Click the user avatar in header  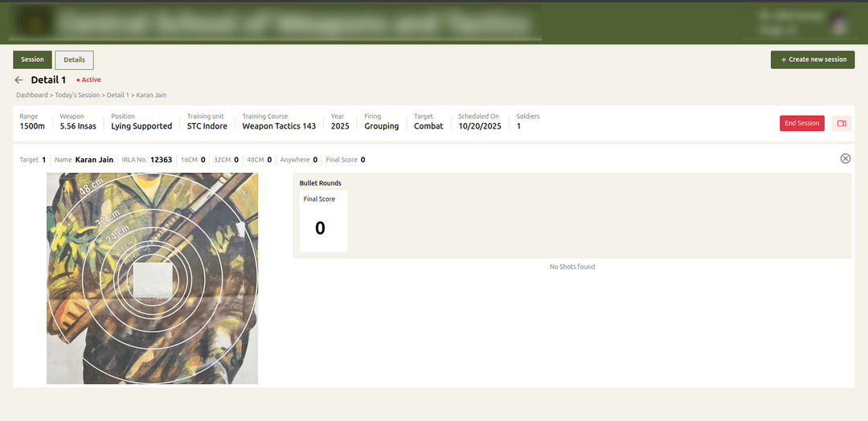click(x=838, y=22)
